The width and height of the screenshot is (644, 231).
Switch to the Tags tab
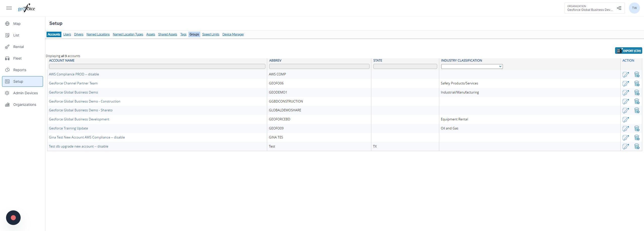(183, 34)
